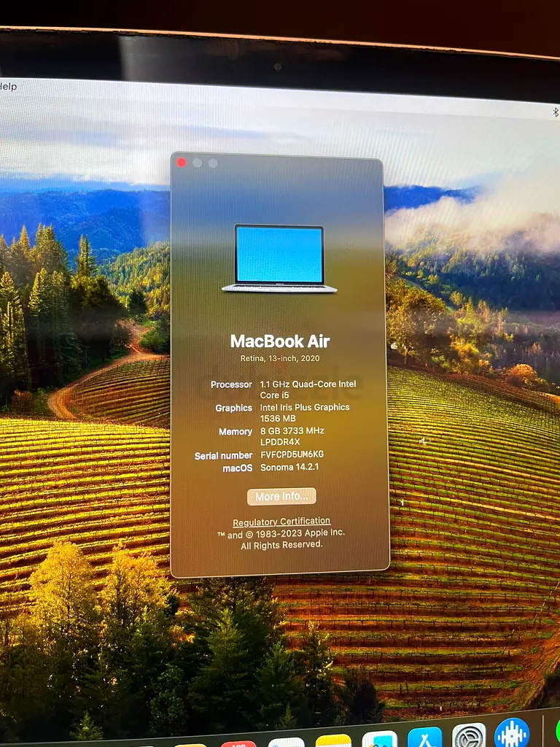Click the Processor label
Viewport: 560px width, 747px height.
point(231,384)
